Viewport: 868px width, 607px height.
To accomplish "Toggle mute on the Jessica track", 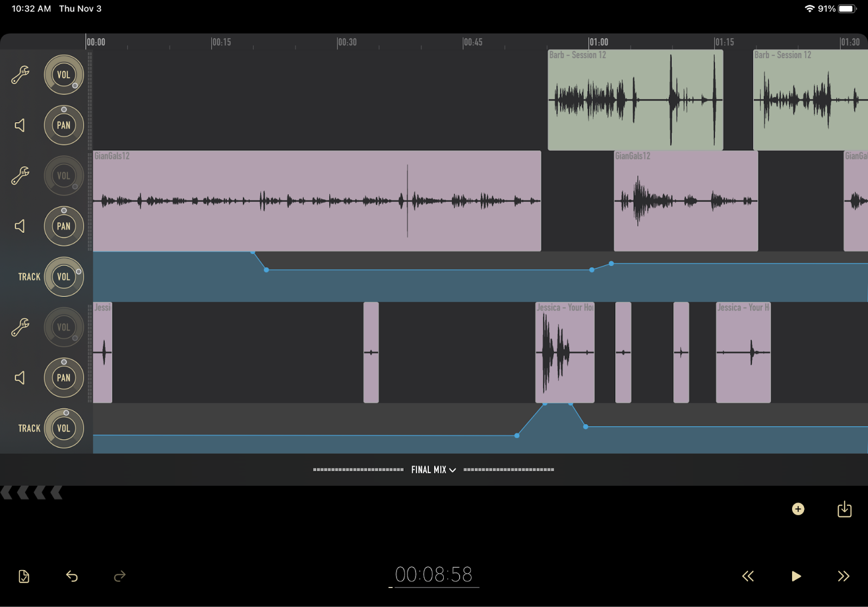I will (x=20, y=378).
